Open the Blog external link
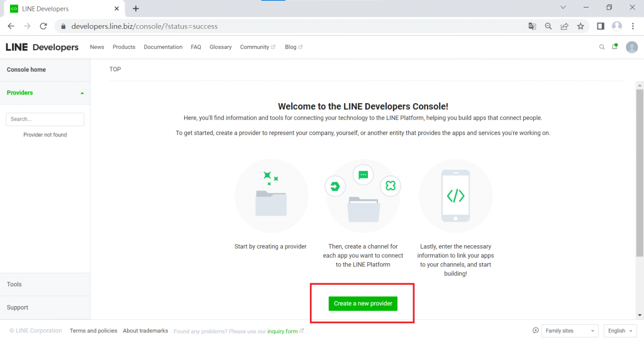This screenshot has width=644, height=340. pyautogui.click(x=294, y=47)
